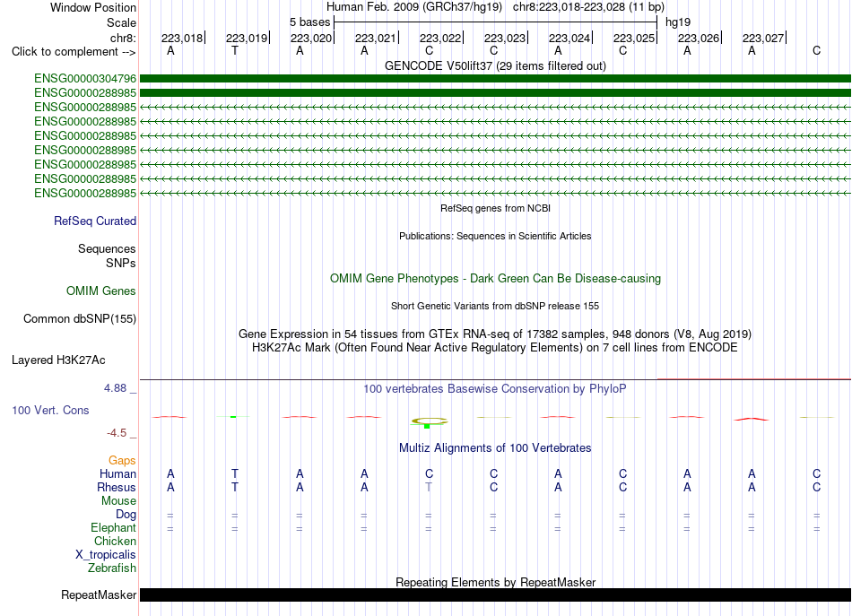Click the 223,027 position marker
Screen dimensions: 852x616
pos(764,38)
